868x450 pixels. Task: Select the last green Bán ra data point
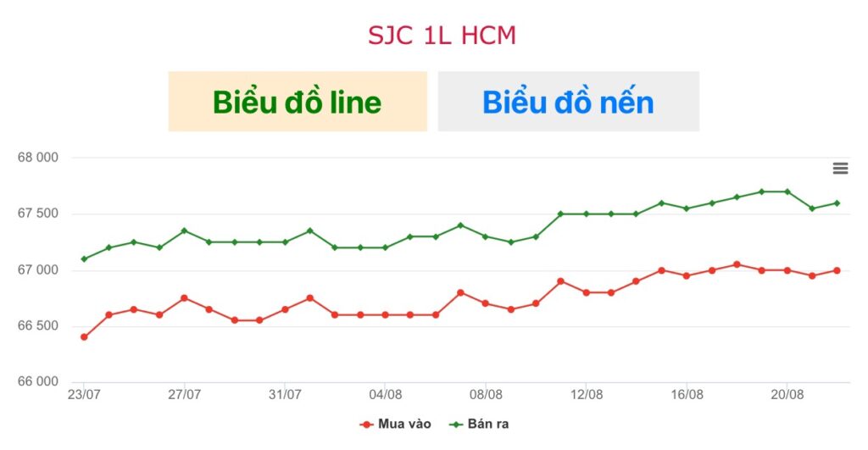[x=837, y=203]
